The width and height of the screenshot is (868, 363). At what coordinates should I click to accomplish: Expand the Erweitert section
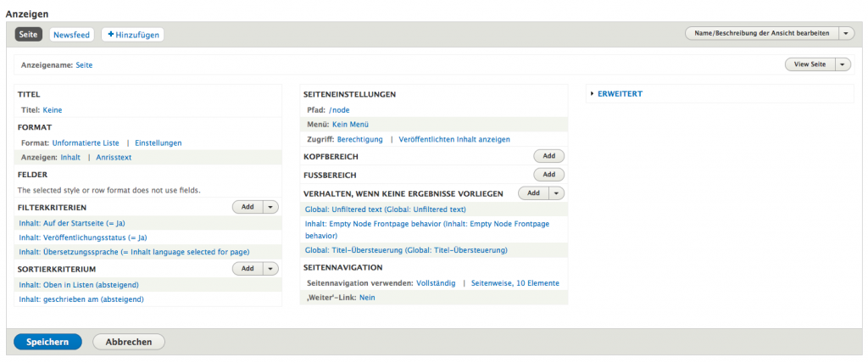[620, 94]
